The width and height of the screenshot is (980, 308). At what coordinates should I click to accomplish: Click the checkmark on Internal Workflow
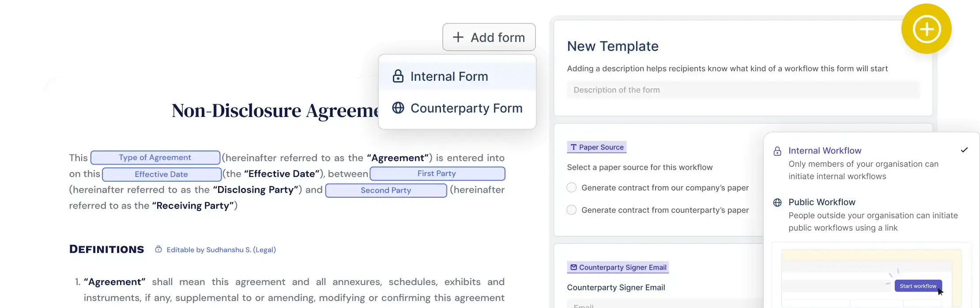pos(964,150)
